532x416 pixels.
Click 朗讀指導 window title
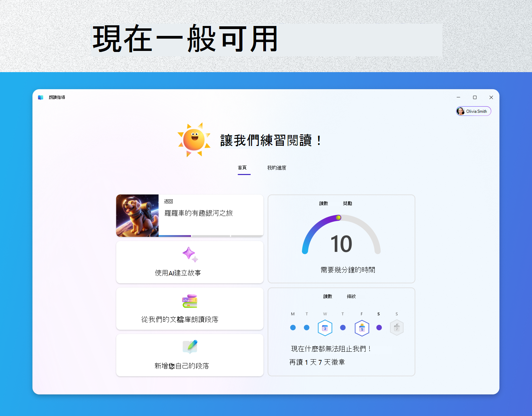[x=57, y=97]
